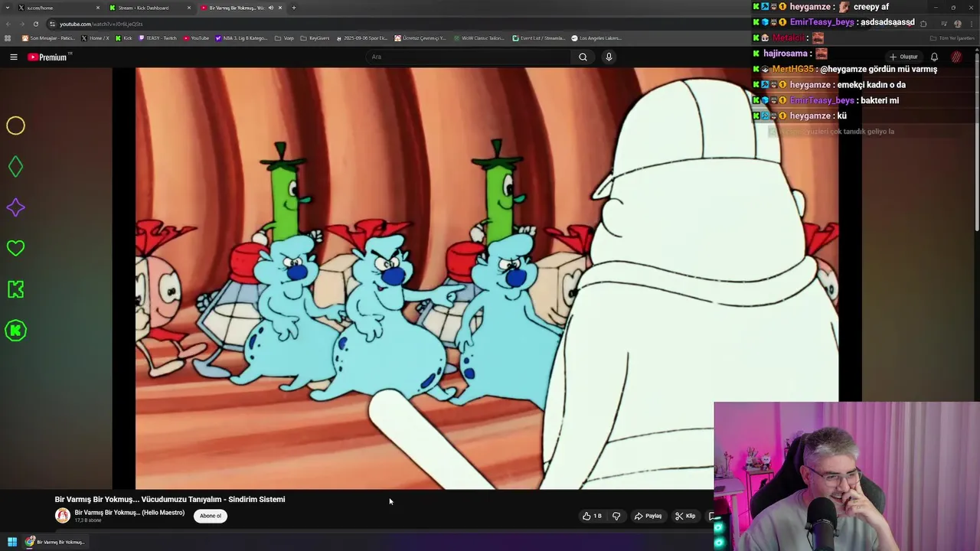Open the Windows Start button
980x551 pixels.
pos(11,542)
